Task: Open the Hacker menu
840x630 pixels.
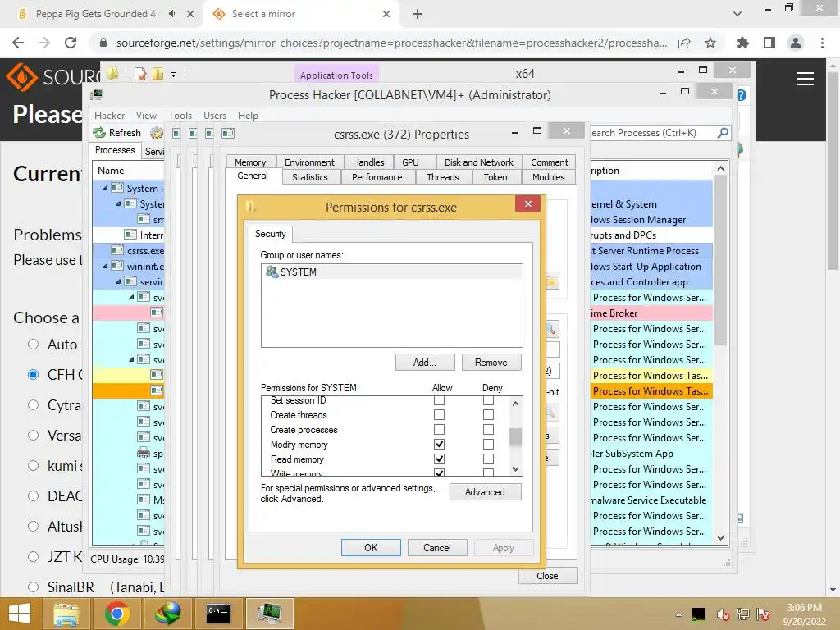Action: click(x=109, y=116)
